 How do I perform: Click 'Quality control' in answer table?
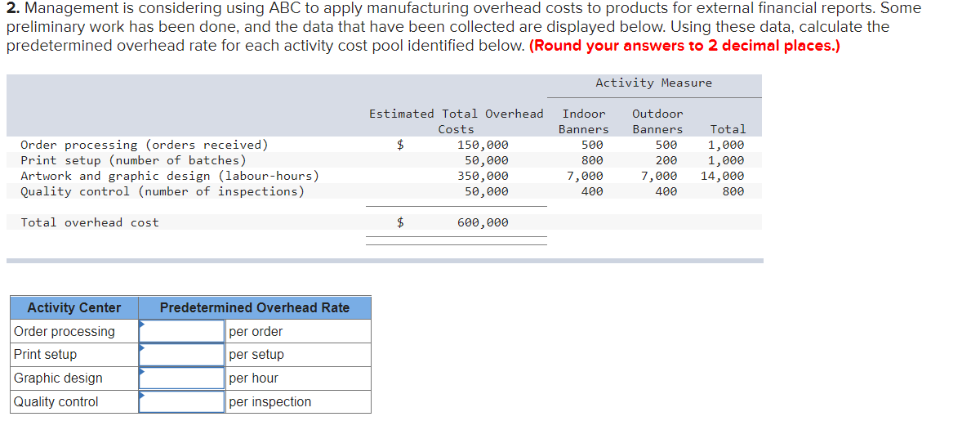point(56,401)
